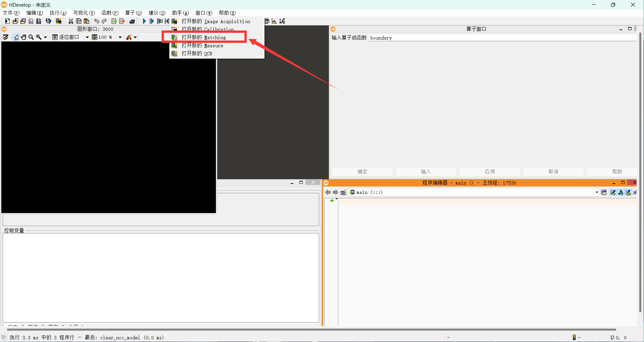Expand the main (:::) procedure dropdown
The image size is (644, 342).
coord(597,192)
